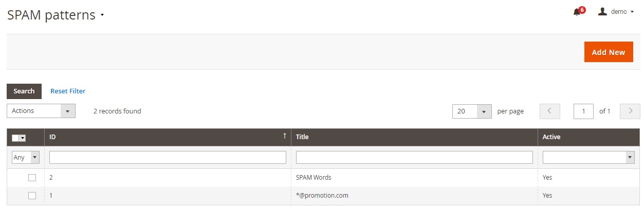
Task: Expand the Actions dropdown
Action: (x=41, y=111)
